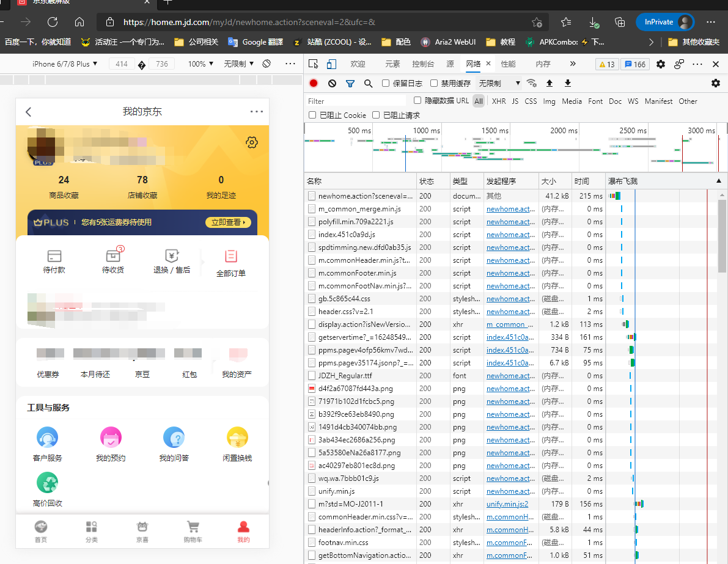Open the 100% zoom dropdown
728x564 pixels.
(x=200, y=64)
